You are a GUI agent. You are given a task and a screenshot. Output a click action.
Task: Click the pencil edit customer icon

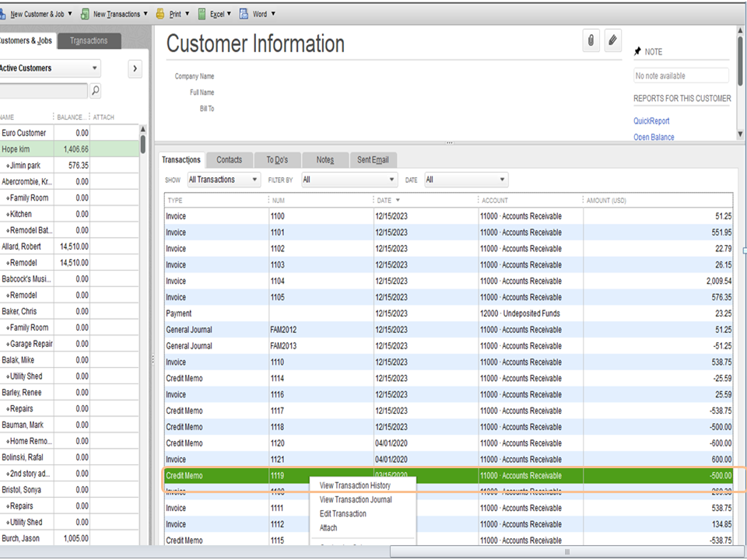pos(613,41)
